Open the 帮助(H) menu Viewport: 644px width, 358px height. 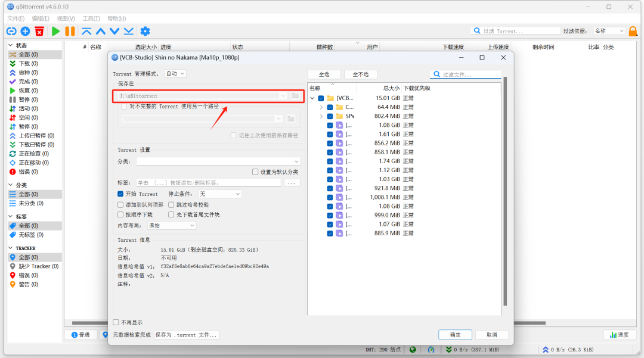coord(117,18)
